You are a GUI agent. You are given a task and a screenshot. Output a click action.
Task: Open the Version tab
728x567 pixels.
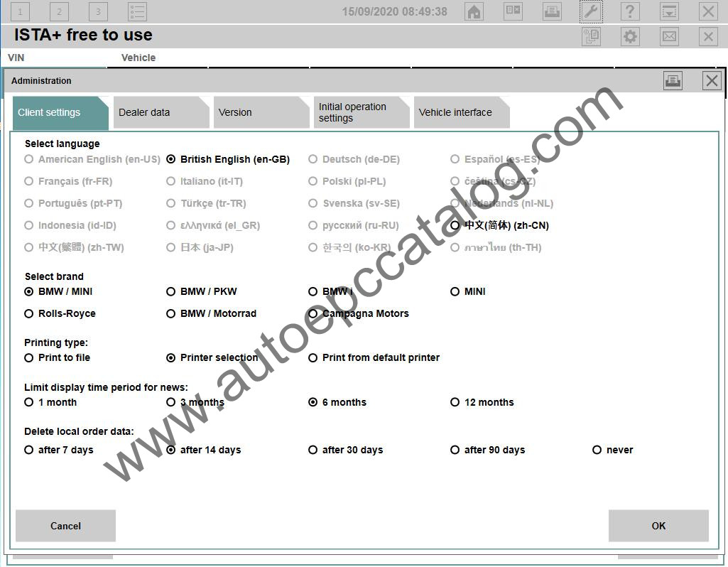(x=261, y=112)
